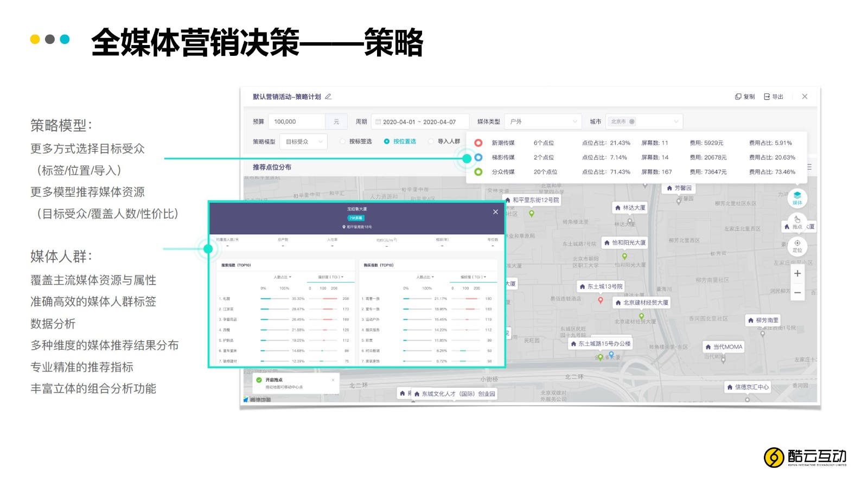
Task: Click the calendar icon in 周期 field
Action: point(378,122)
